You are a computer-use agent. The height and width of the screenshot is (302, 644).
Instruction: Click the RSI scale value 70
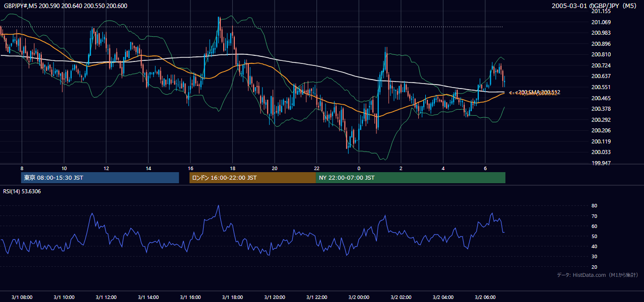[x=594, y=216]
